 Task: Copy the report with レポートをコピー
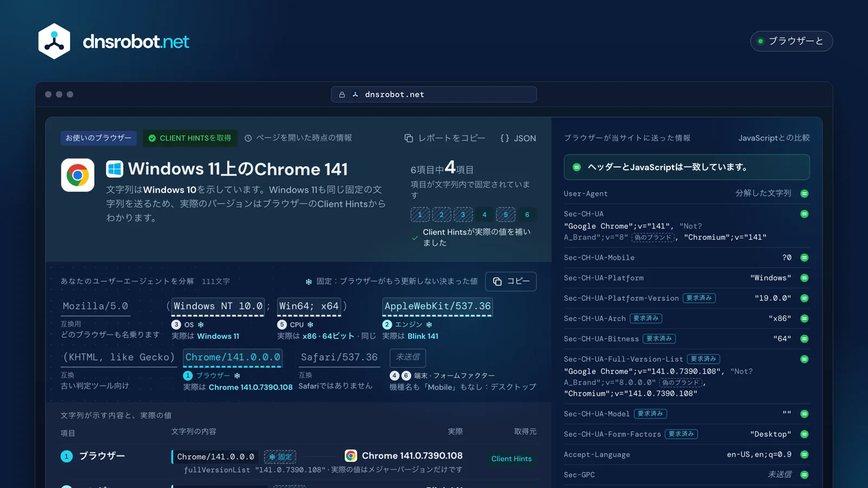[445, 138]
